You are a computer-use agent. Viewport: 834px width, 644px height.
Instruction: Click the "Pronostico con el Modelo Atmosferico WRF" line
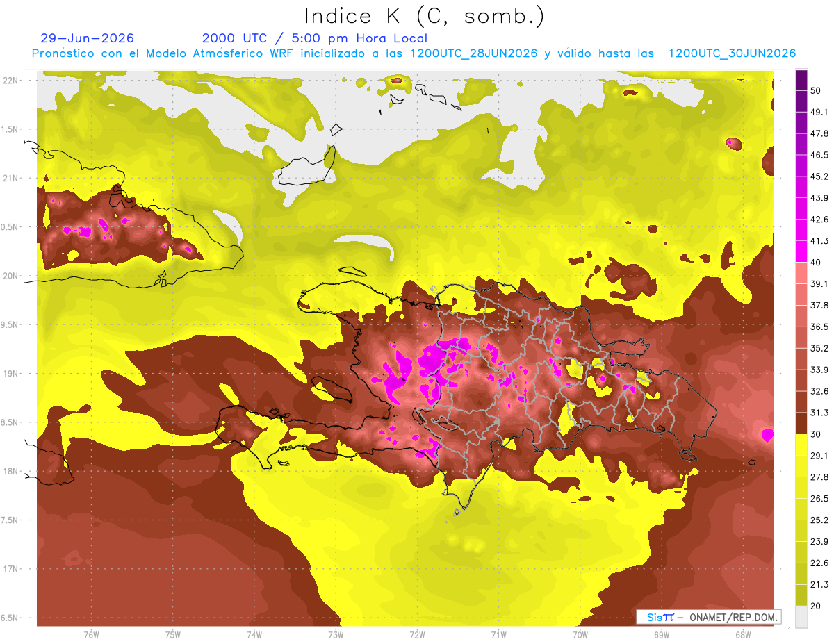414,53
